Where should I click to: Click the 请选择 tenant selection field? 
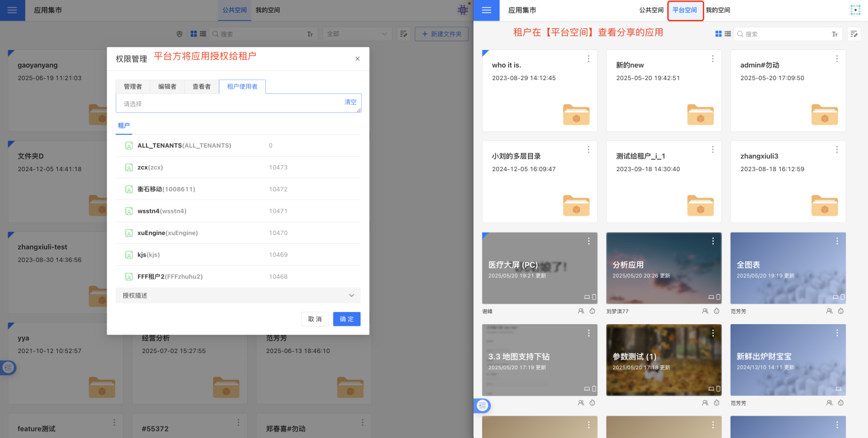click(x=229, y=104)
